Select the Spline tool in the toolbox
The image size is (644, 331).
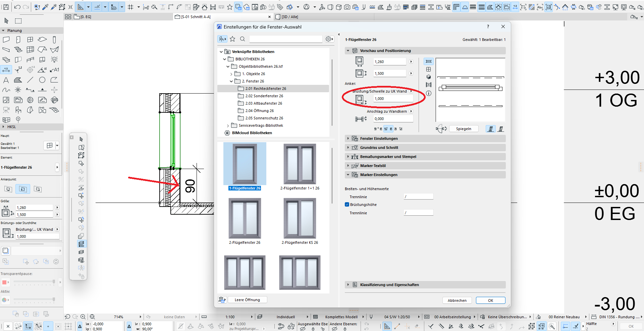point(6,90)
